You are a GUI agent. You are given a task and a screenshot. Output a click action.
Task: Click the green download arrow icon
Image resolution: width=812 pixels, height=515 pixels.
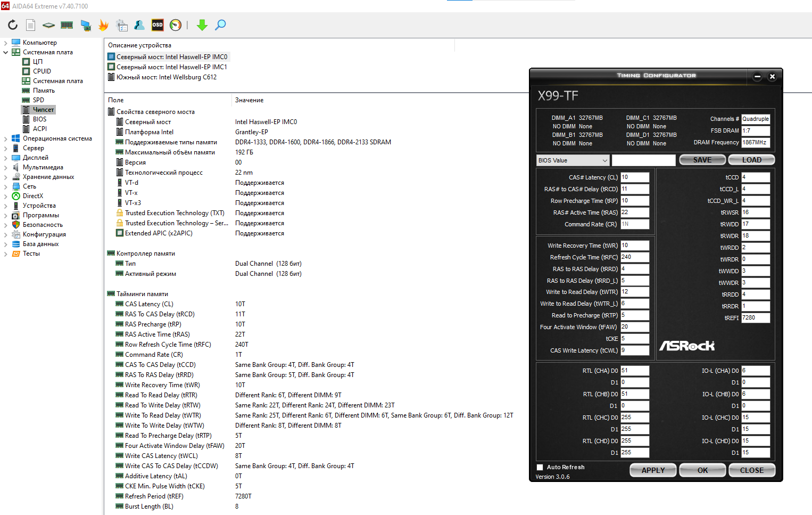202,24
